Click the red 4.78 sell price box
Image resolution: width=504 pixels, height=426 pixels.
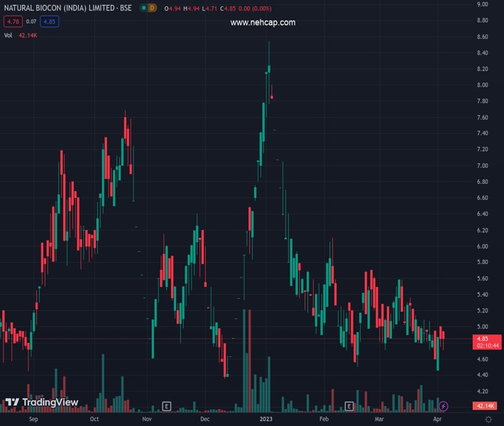[x=12, y=21]
